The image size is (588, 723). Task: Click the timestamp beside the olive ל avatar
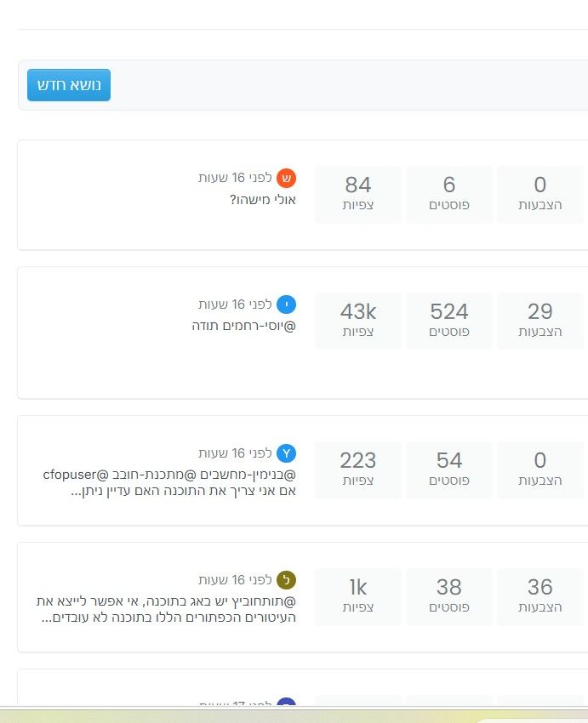(x=235, y=580)
